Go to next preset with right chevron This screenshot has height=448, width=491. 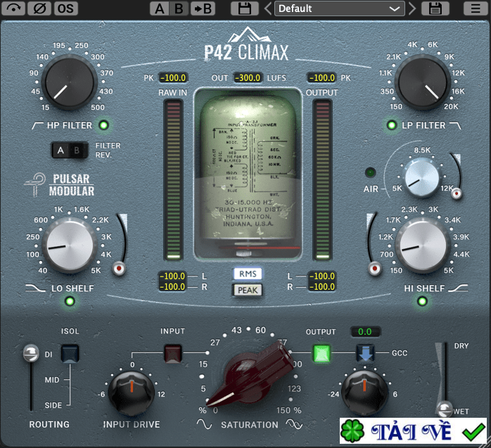412,8
